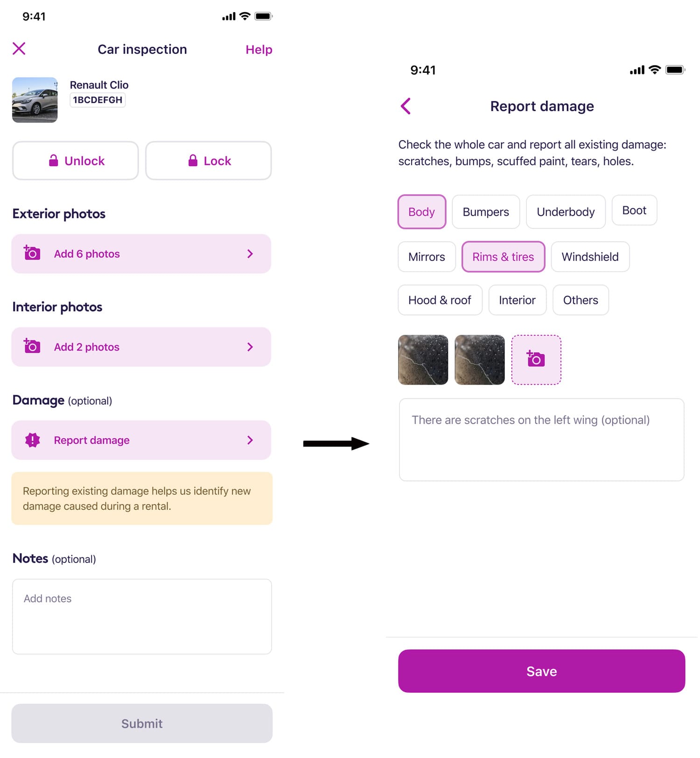Deselect the Body damage chip
Image resolution: width=700 pixels, height=758 pixels.
(422, 212)
